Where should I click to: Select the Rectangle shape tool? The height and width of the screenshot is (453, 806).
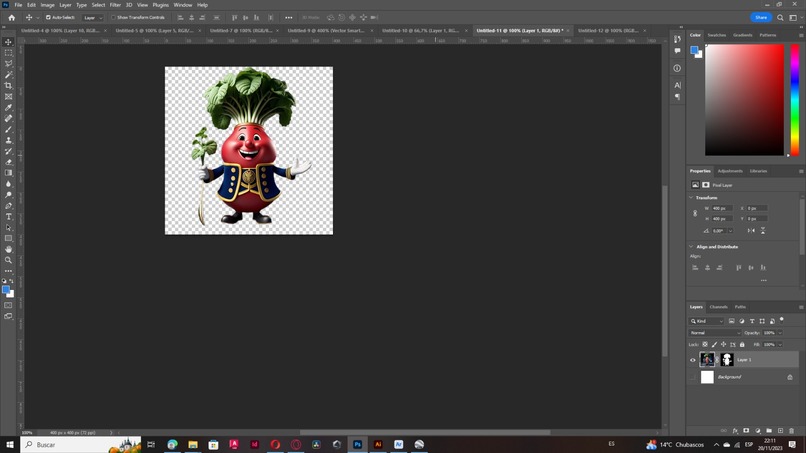(8, 238)
